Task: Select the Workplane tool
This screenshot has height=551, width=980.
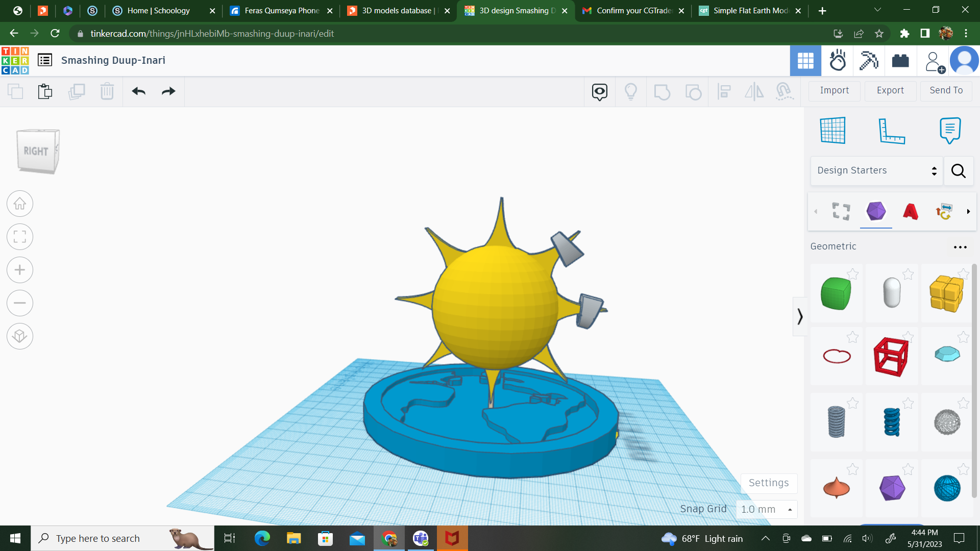Action: pos(833,131)
